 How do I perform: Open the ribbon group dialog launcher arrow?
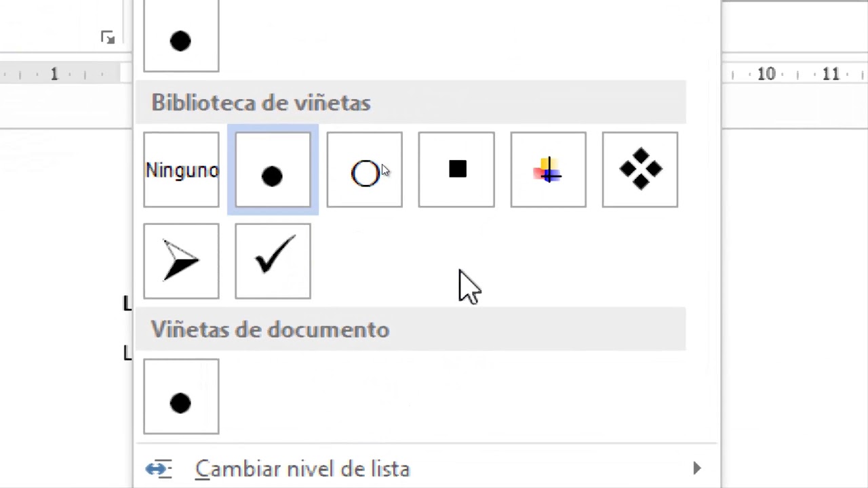(x=108, y=38)
